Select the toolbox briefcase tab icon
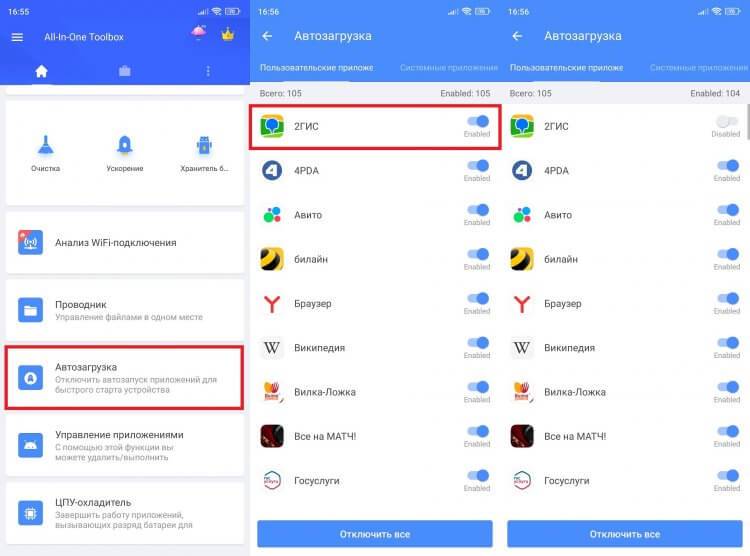Screen dimensions: 750x556 coord(125,71)
